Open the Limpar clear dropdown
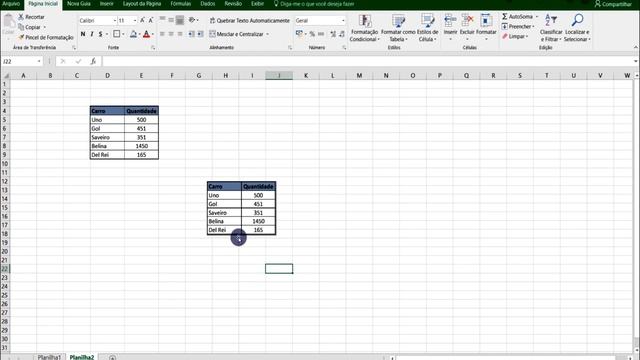 coord(515,36)
